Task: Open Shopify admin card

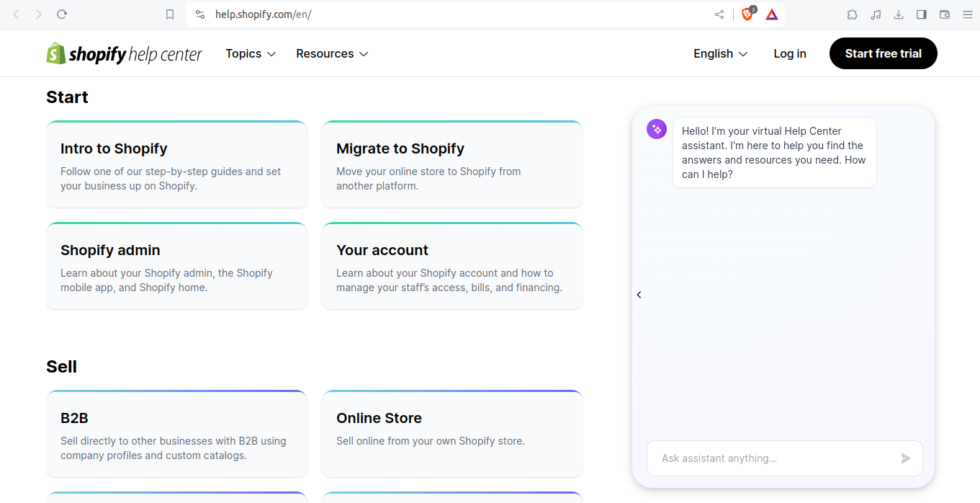Action: (177, 266)
